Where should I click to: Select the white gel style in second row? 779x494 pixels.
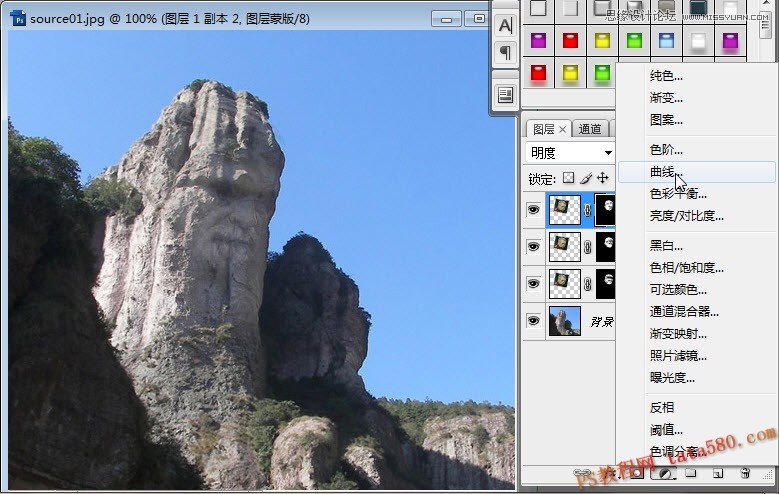point(698,41)
